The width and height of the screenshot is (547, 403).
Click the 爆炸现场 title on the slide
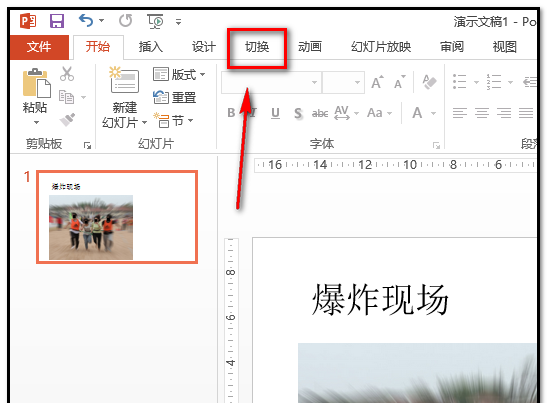click(x=380, y=300)
